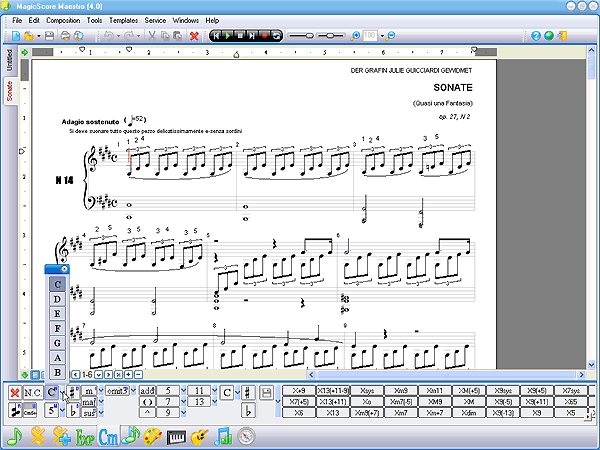Image resolution: width=600 pixels, height=450 pixels.
Task: Toggle the sharp accidental for chord root
Action: pyautogui.click(x=73, y=393)
